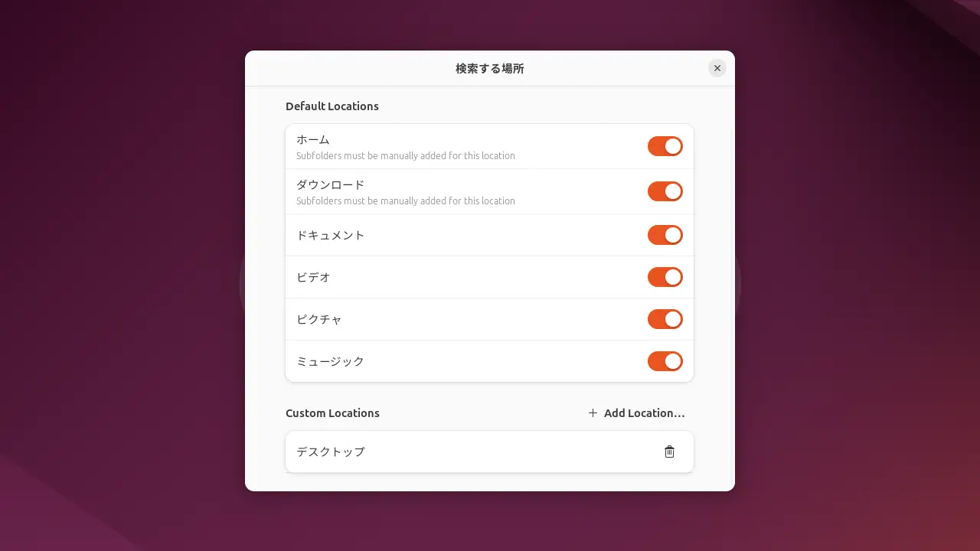The image size is (980, 551).
Task: Delete the デスクトップ location with trash icon
Action: click(x=669, y=452)
